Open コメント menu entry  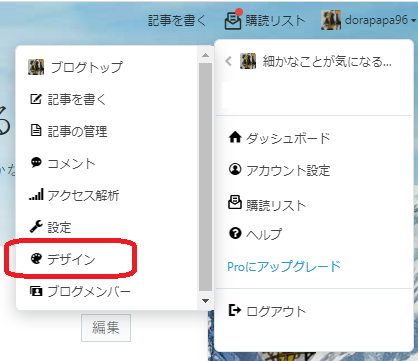click(x=71, y=164)
